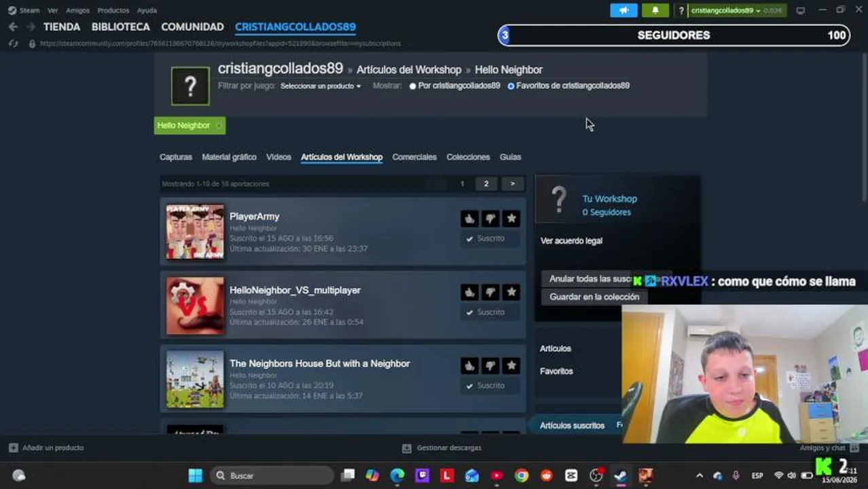Viewport: 868px width, 489px height.
Task: Star HelloNeighbor_VS_multiplayer as favorite
Action: (511, 292)
